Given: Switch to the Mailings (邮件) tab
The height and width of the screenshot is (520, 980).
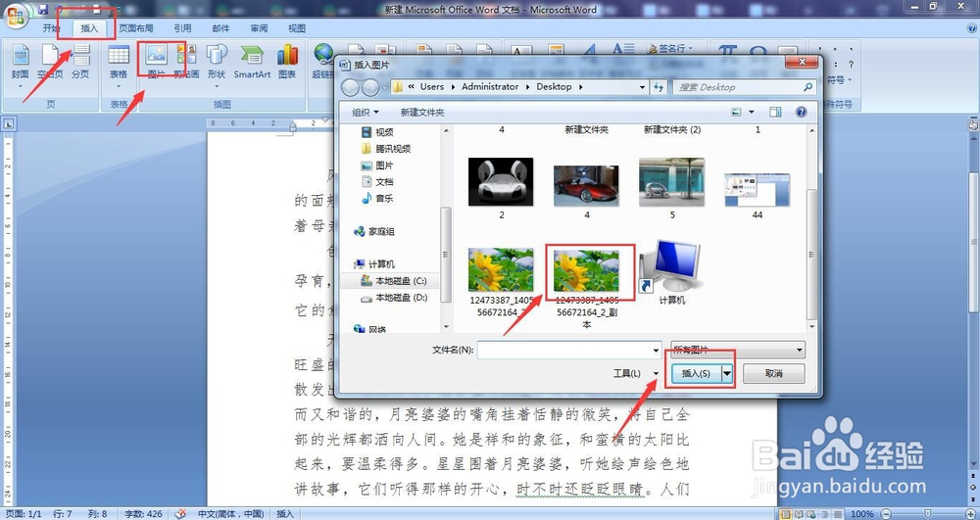Looking at the screenshot, I should coord(220,28).
